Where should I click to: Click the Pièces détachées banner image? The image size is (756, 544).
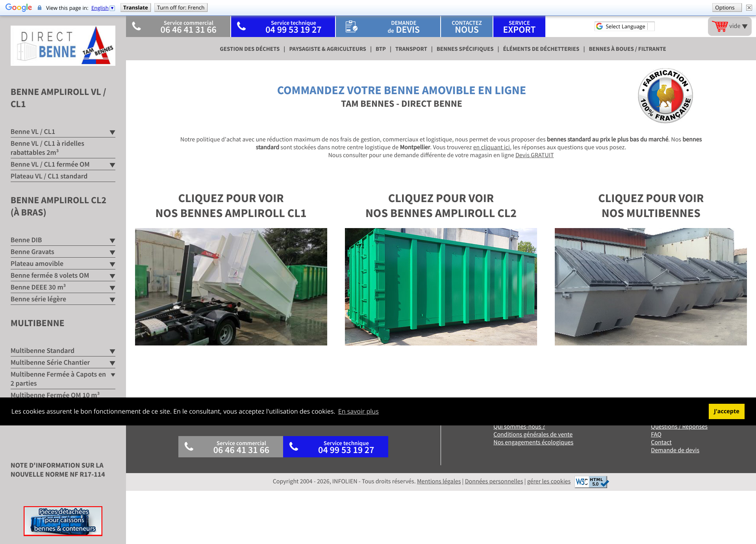(63, 521)
